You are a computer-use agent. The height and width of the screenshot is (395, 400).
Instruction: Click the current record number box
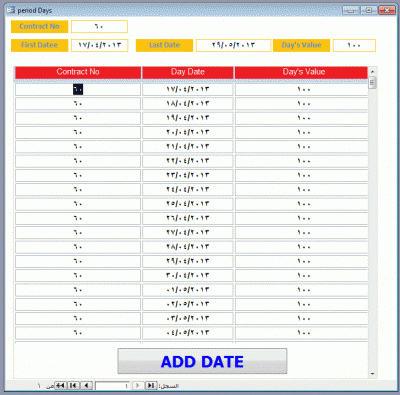coord(112,386)
